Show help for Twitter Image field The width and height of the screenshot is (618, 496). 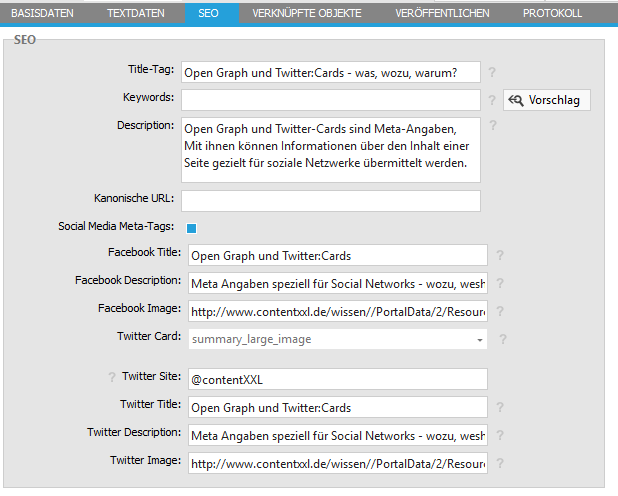click(x=500, y=463)
